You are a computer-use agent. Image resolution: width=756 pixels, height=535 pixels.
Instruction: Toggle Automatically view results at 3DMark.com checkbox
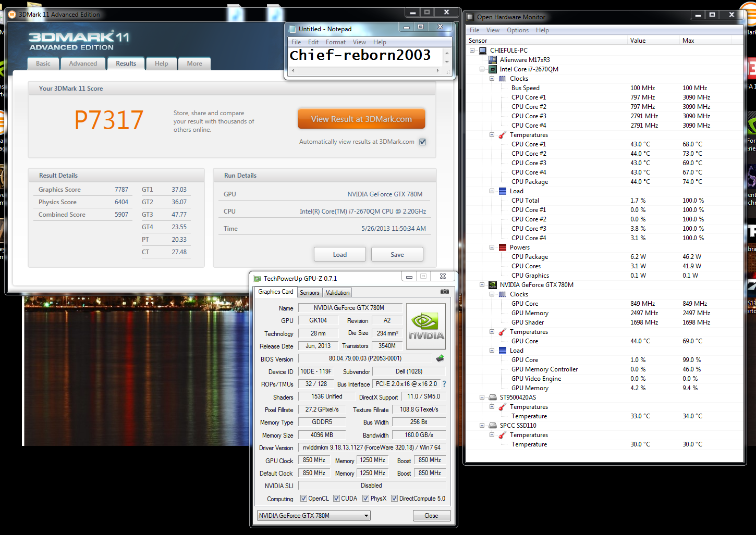423,142
